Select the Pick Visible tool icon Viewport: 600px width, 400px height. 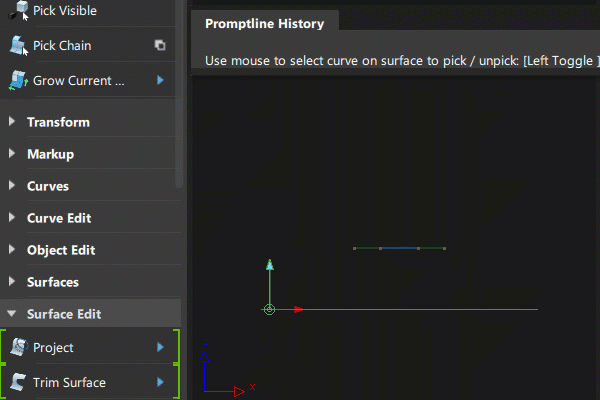tap(18, 11)
